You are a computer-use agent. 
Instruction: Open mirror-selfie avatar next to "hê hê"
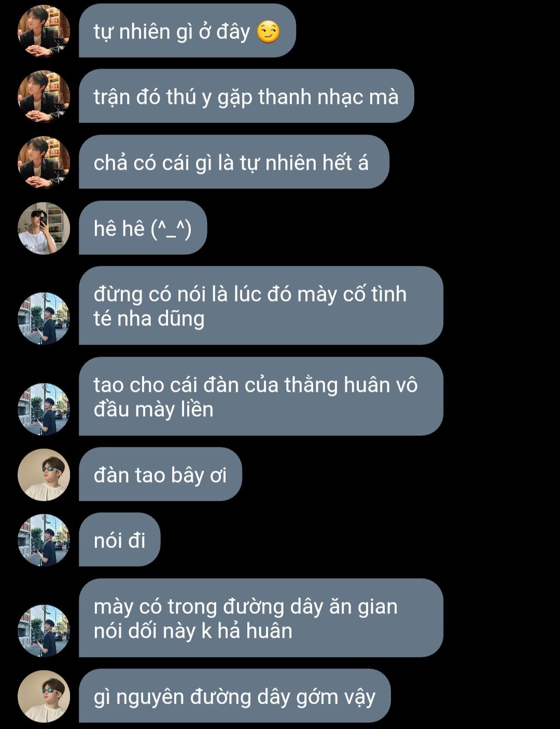(x=44, y=228)
